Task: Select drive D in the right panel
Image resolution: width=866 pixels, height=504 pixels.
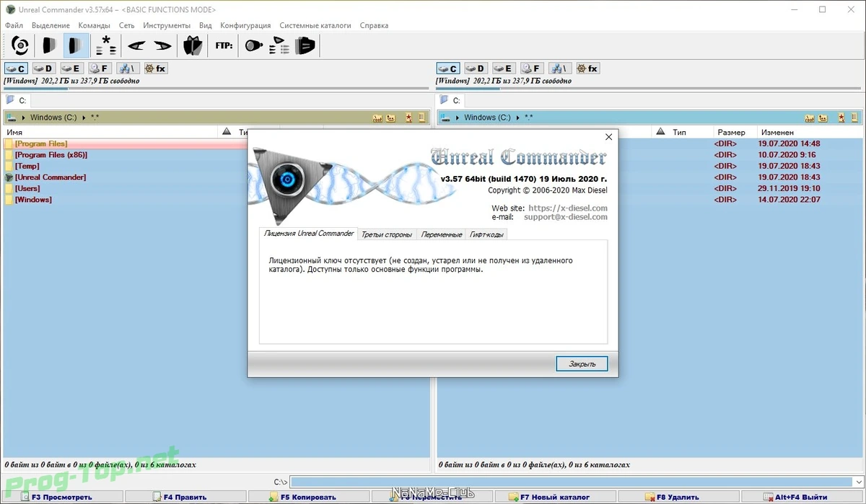Action: click(x=476, y=68)
